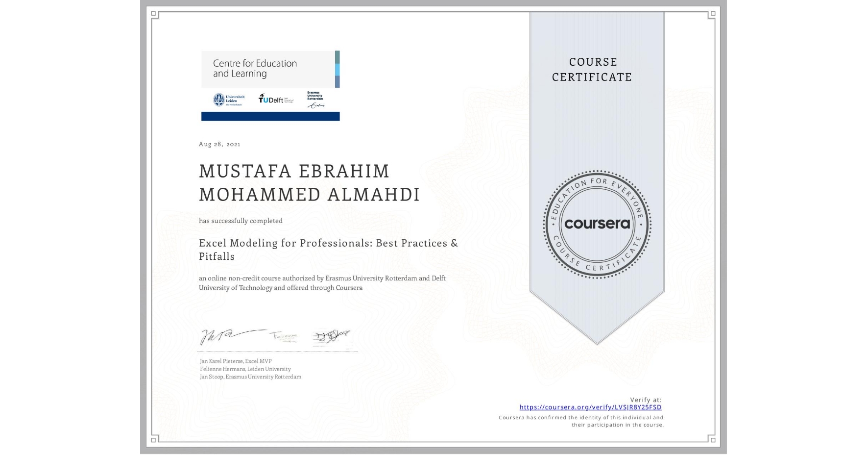Image resolution: width=868 pixels, height=455 pixels.
Task: Toggle the decorative corner square top left
Action: click(x=152, y=14)
